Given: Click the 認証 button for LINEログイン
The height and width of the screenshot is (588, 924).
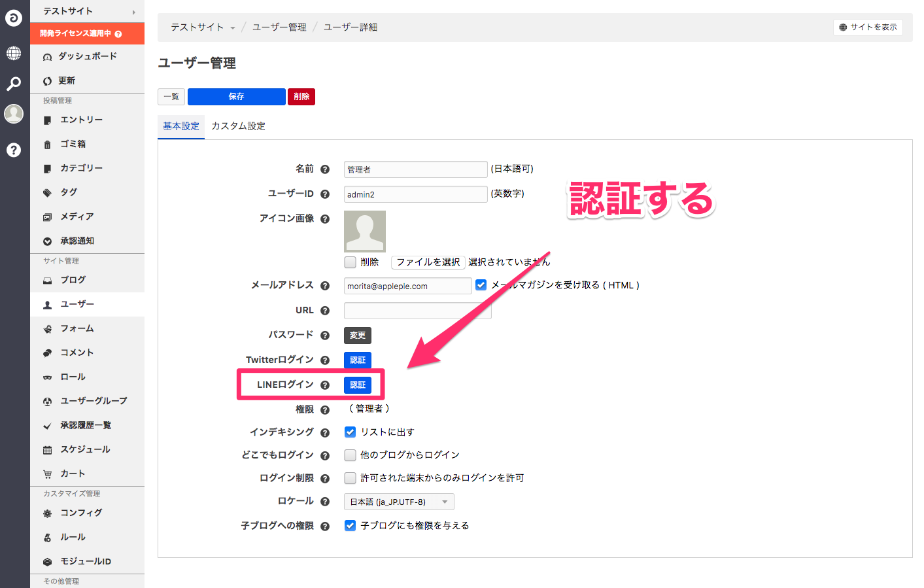Looking at the screenshot, I should click(x=358, y=385).
